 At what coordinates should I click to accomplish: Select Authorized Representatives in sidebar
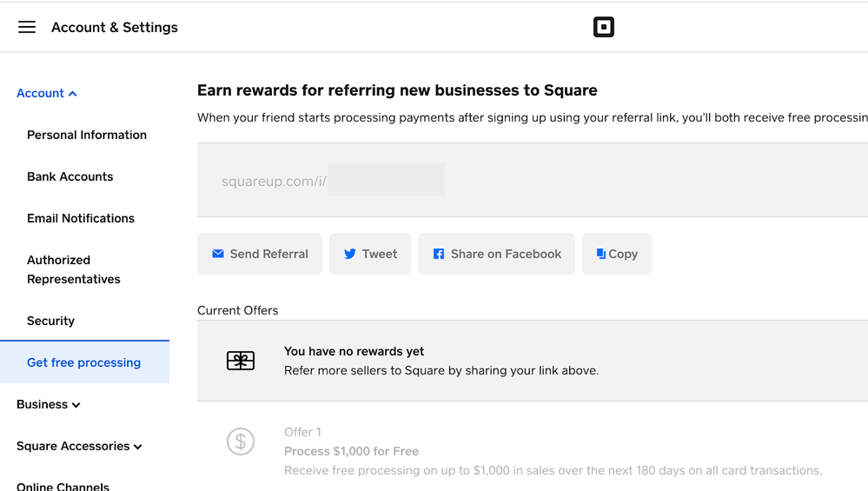tap(74, 269)
